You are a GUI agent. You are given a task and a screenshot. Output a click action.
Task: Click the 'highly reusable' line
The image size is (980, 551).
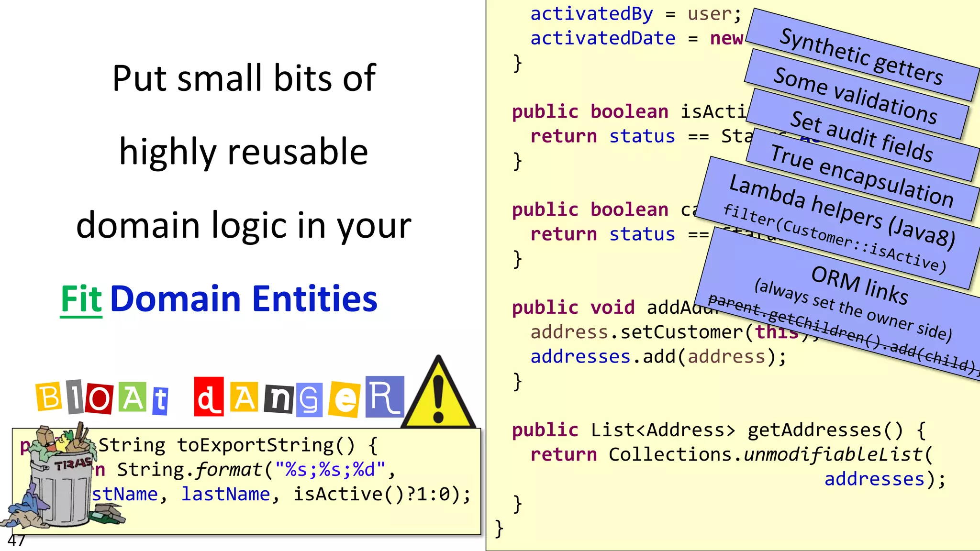click(x=244, y=152)
